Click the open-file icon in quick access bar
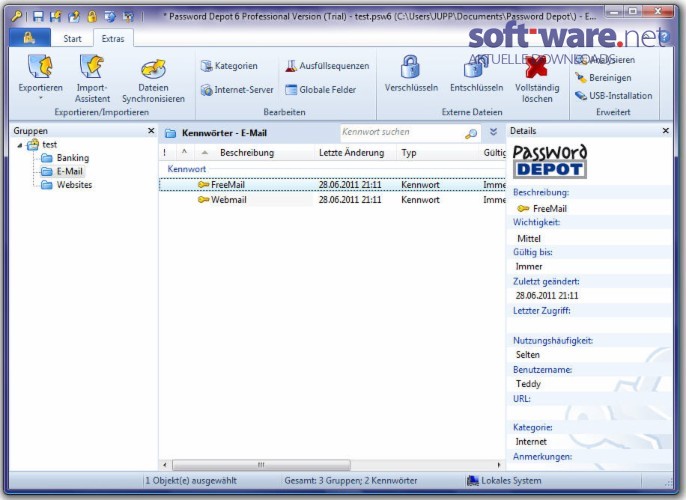This screenshot has height=500, width=686. [74, 17]
